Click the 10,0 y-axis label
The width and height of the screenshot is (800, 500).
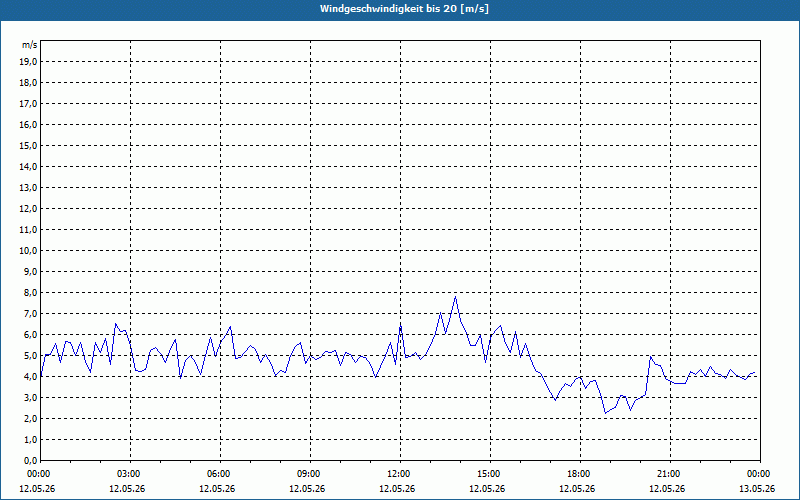click(28, 251)
